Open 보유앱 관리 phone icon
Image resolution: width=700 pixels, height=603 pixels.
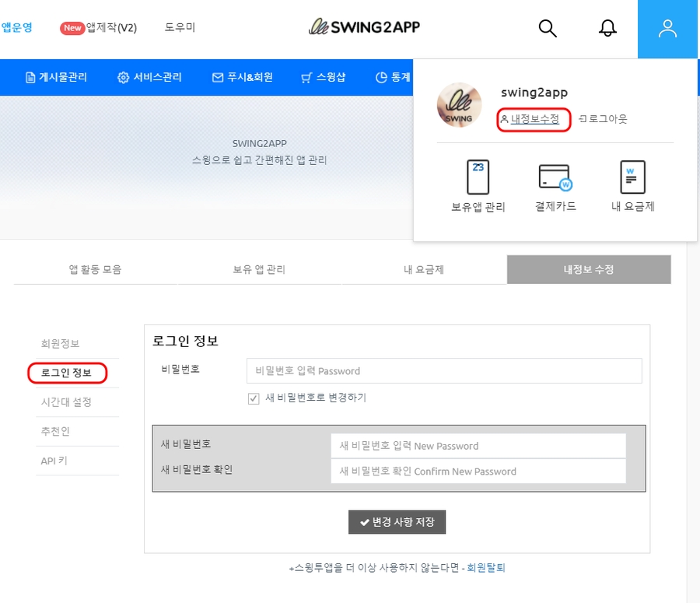[478, 177]
